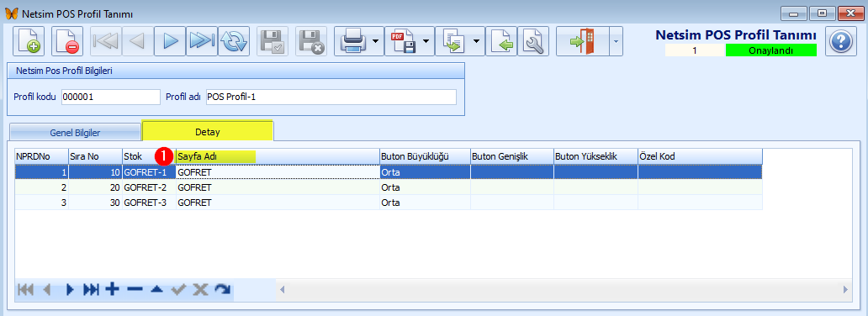
Task: Click Sayfa Adı GOFRET cell in first row
Action: 278,172
